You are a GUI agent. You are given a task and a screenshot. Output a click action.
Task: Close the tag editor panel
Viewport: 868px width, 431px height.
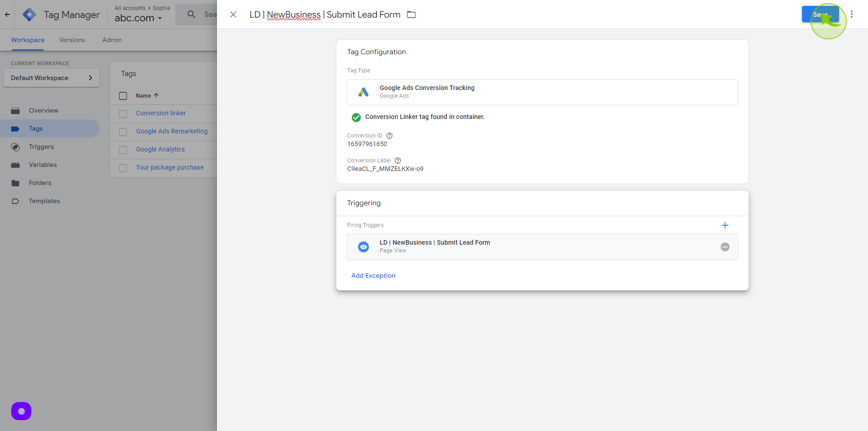[233, 14]
